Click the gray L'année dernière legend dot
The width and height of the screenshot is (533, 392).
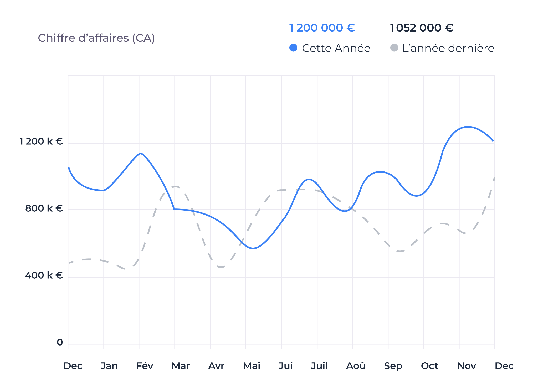point(394,48)
